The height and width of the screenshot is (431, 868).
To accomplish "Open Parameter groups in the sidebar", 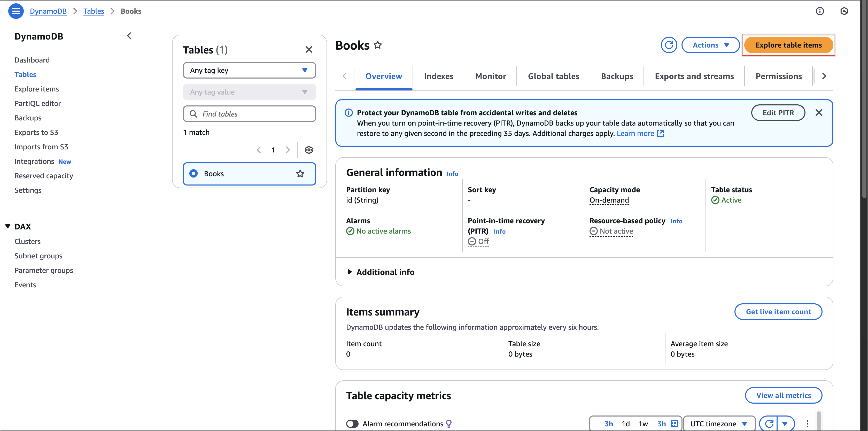I will (x=44, y=270).
